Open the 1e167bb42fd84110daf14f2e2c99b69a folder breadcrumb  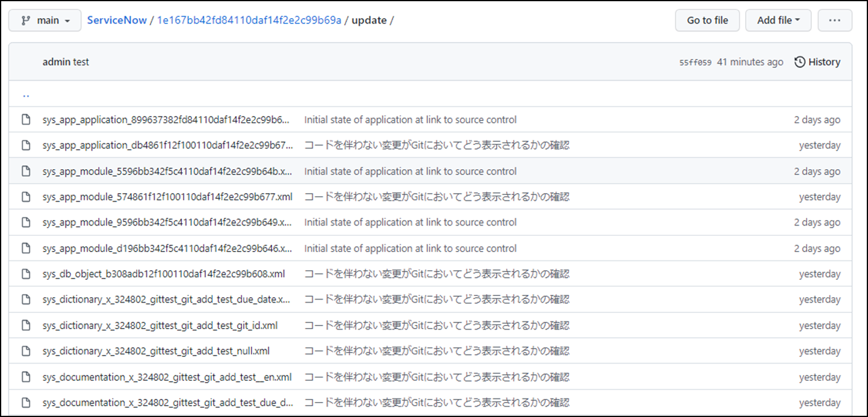[249, 20]
